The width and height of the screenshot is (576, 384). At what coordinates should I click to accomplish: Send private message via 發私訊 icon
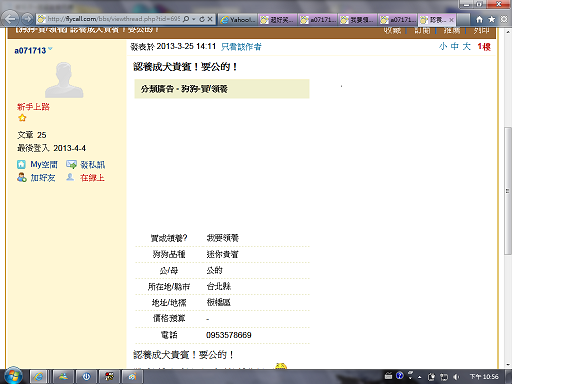71,164
